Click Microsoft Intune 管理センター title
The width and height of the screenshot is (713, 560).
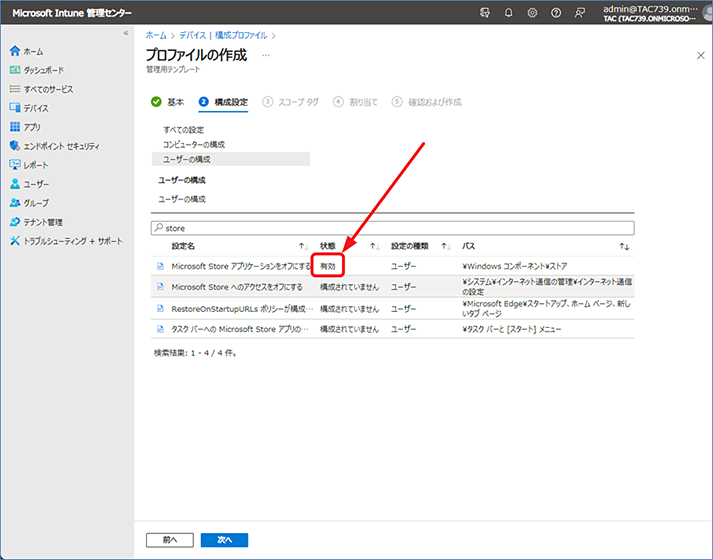(x=72, y=13)
